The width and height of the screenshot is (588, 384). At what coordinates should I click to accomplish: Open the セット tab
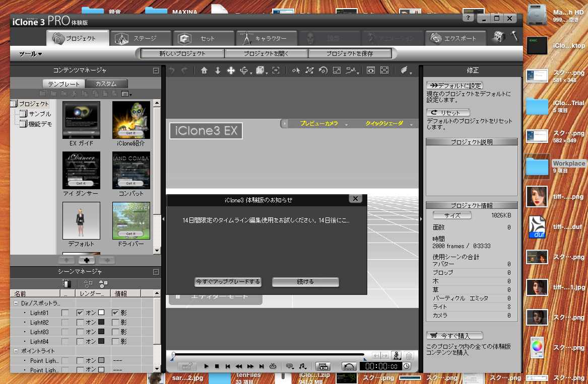[x=204, y=38]
